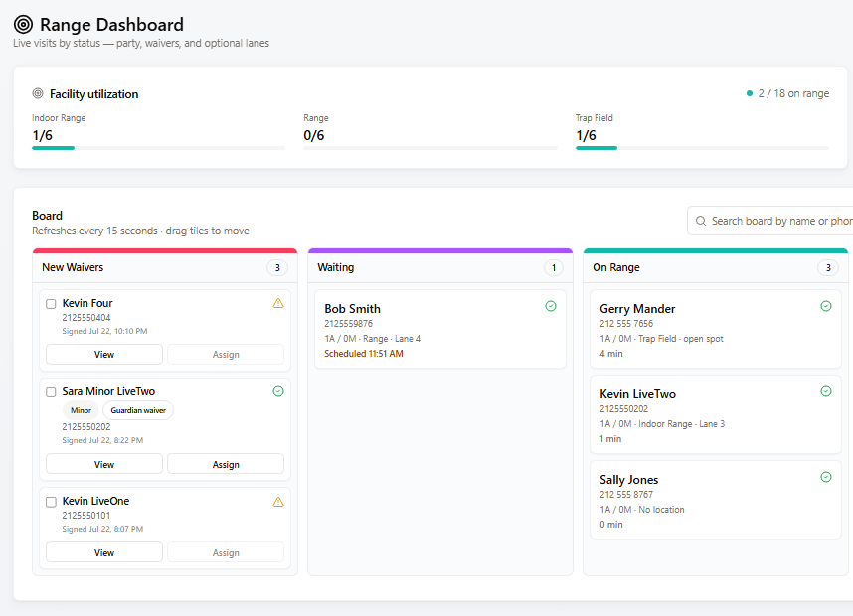Select the Waiting column header
Image resolution: width=853 pixels, height=616 pixels.
tap(440, 267)
